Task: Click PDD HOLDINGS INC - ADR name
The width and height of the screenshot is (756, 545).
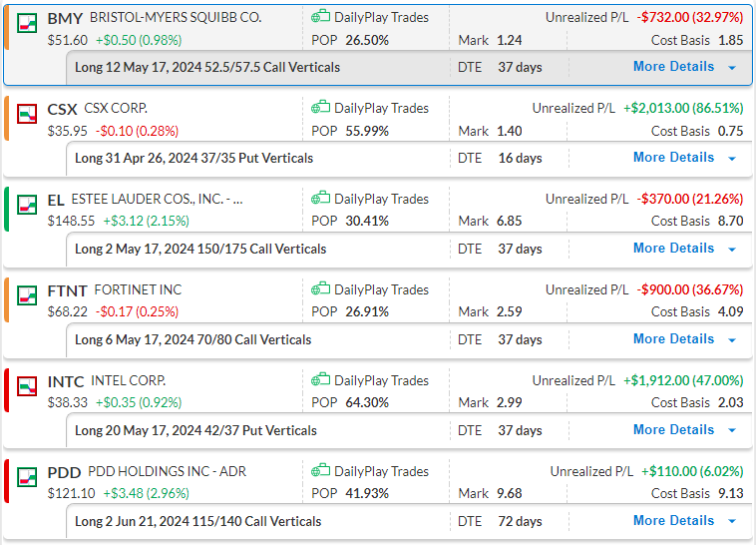Action: pyautogui.click(x=167, y=471)
